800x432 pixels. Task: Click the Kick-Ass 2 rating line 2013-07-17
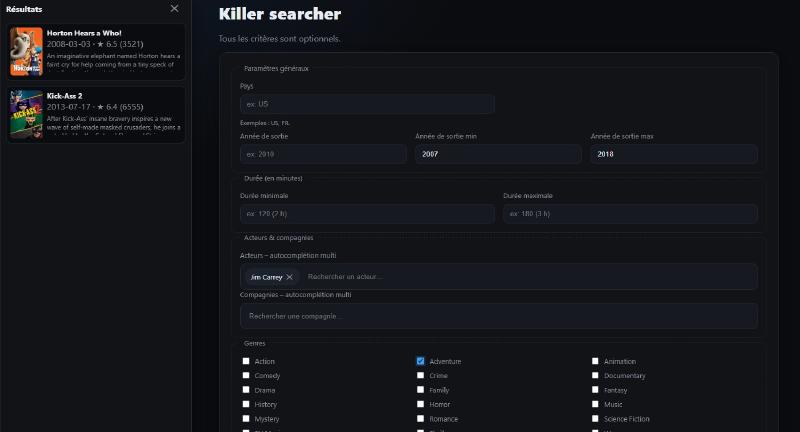(x=95, y=107)
